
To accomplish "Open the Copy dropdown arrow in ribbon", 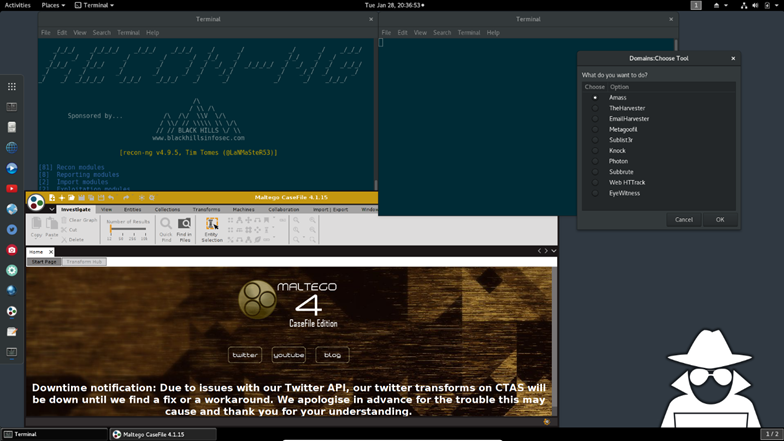I will (36, 239).
